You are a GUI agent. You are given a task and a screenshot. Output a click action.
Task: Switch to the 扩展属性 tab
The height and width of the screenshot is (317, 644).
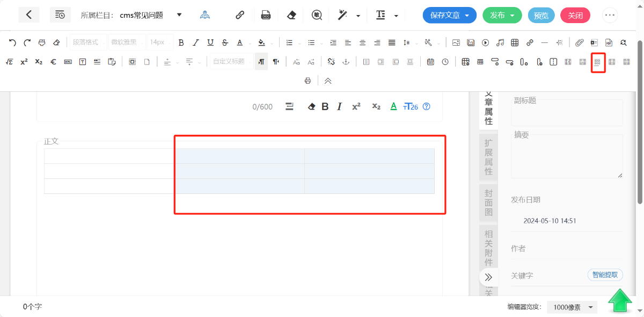[x=488, y=157]
